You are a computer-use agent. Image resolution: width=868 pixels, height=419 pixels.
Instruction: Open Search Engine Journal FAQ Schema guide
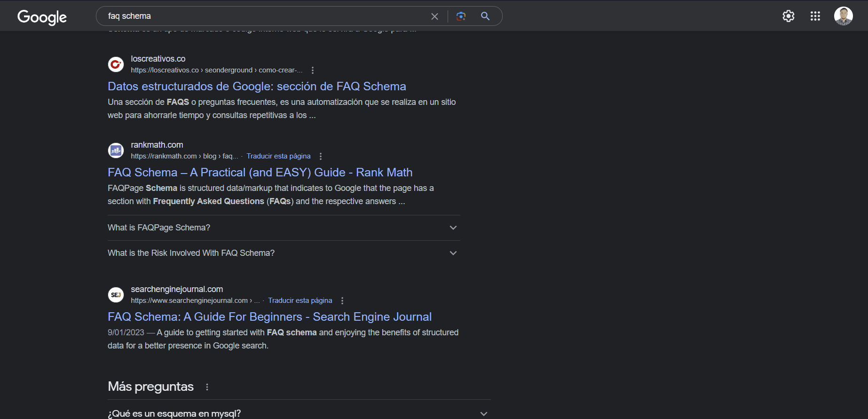pos(269,317)
